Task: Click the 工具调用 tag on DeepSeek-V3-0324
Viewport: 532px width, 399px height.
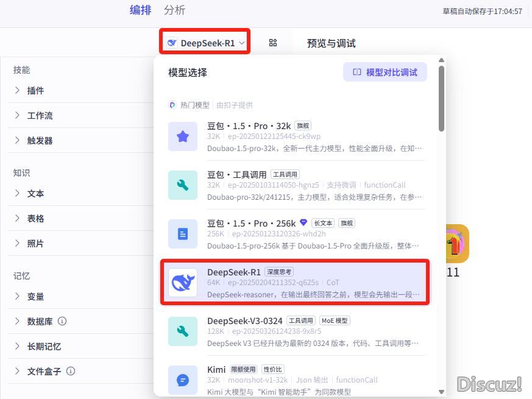Action: [301, 320]
